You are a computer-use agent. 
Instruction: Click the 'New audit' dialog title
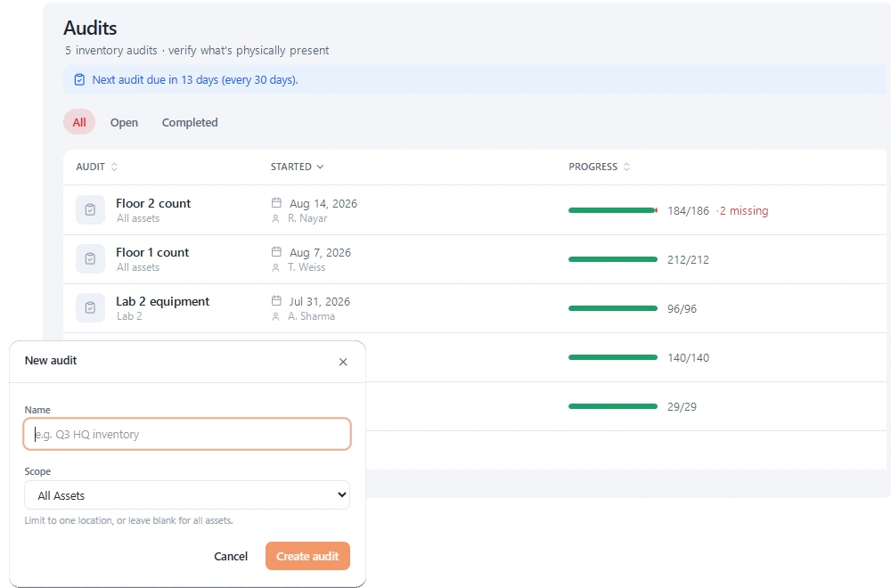(x=51, y=360)
